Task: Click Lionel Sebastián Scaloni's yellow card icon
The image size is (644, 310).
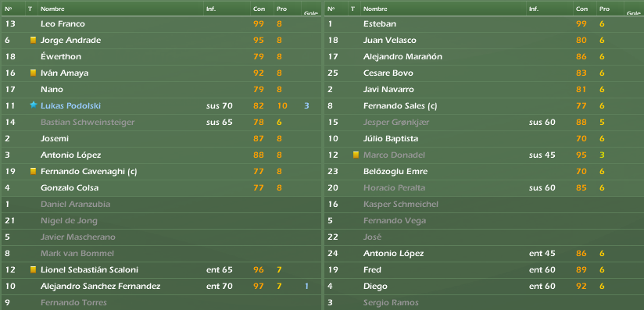Action: [x=34, y=269]
